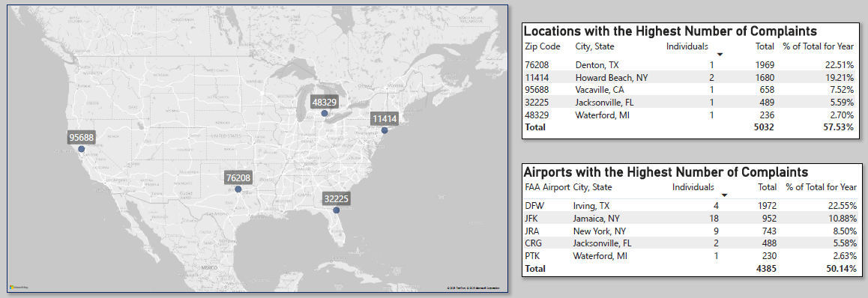
Task: Select Jacksonville, FL in the Airports table
Action: coord(603,243)
